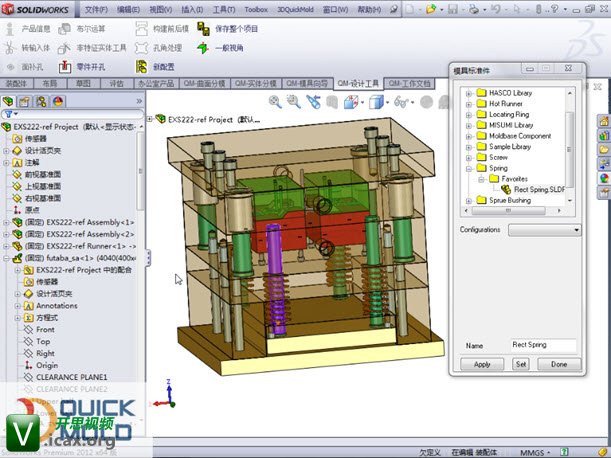
Task: Collapse the futaba_sa<1> tree node
Action: (6, 258)
